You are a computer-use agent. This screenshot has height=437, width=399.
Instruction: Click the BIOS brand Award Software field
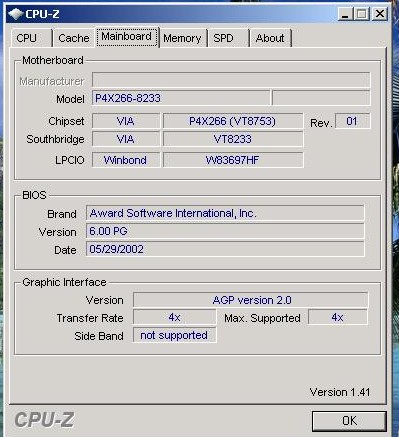[225, 213]
